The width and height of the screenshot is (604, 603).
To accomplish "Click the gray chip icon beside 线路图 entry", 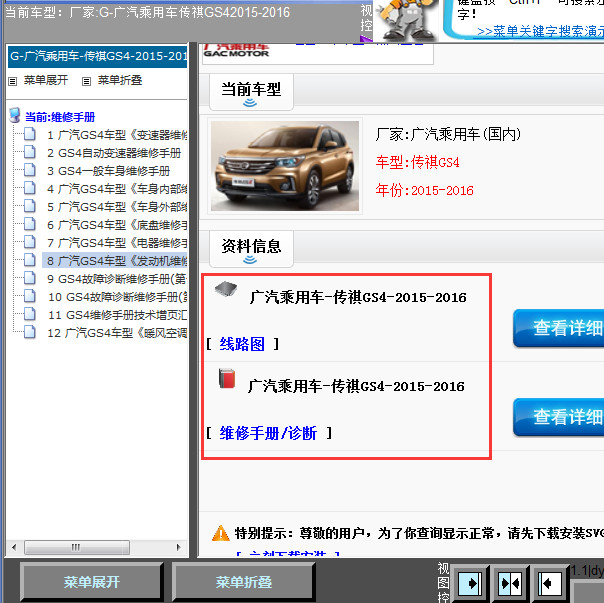I will [x=226, y=289].
